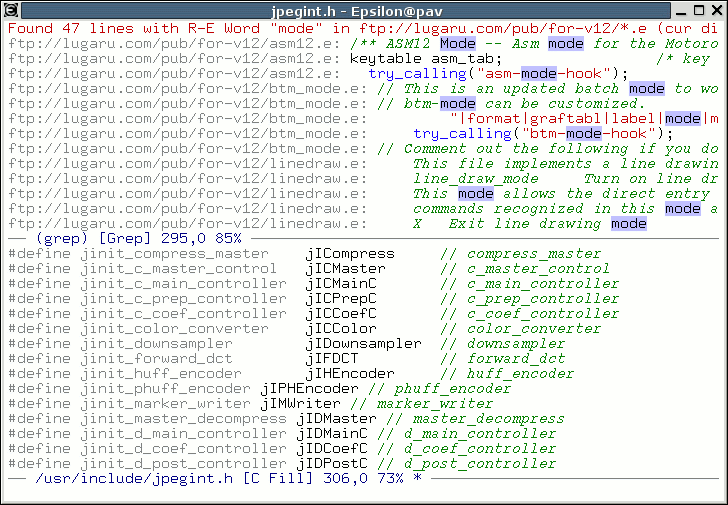Select the '|format|graftabl|label|mode' result line
The height and width of the screenshot is (505, 728).
363,119
